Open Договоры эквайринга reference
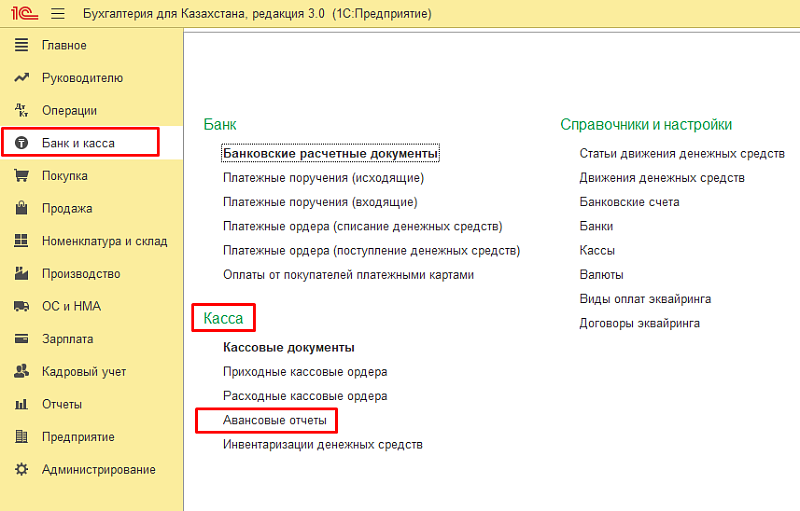This screenshot has height=511, width=800. pyautogui.click(x=639, y=323)
